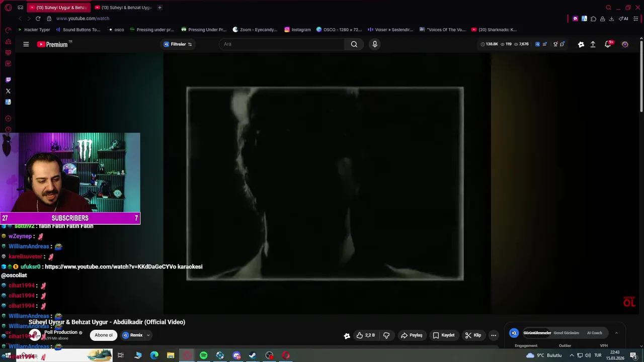The width and height of the screenshot is (644, 362).
Task: Switch to the second Süheyl & Behzat Uygur tab
Action: click(x=123, y=8)
